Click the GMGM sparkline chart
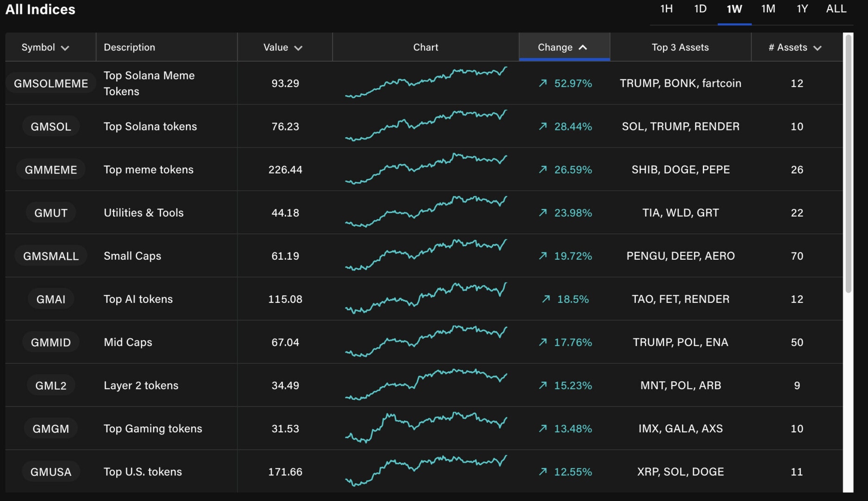 coord(426,427)
